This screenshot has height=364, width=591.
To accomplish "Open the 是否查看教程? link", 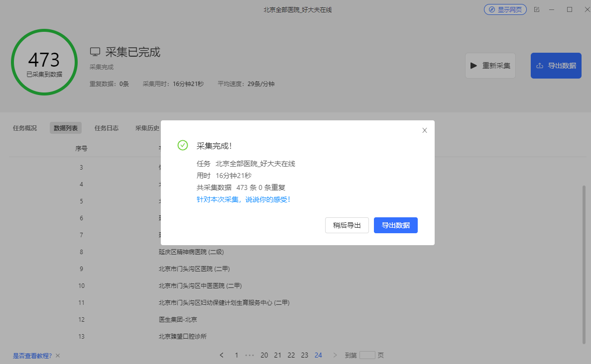I will (x=32, y=356).
